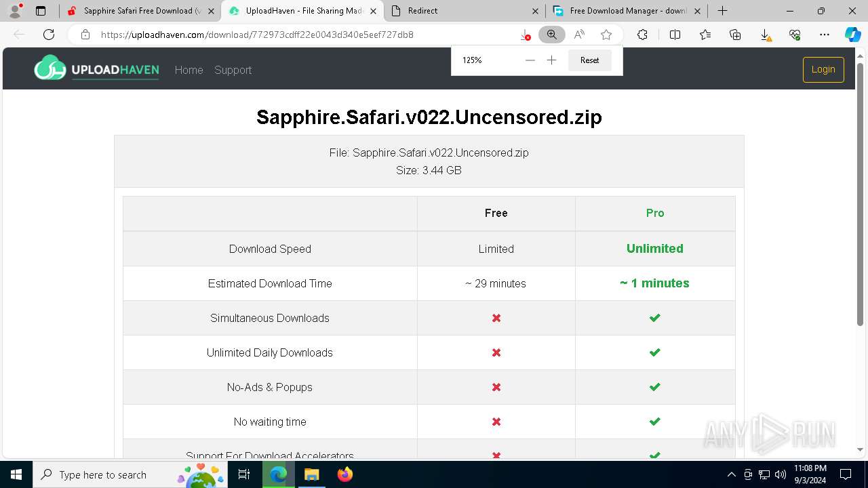This screenshot has height=488, width=868.
Task: Click the Estimated Download Time label
Action: (270, 283)
